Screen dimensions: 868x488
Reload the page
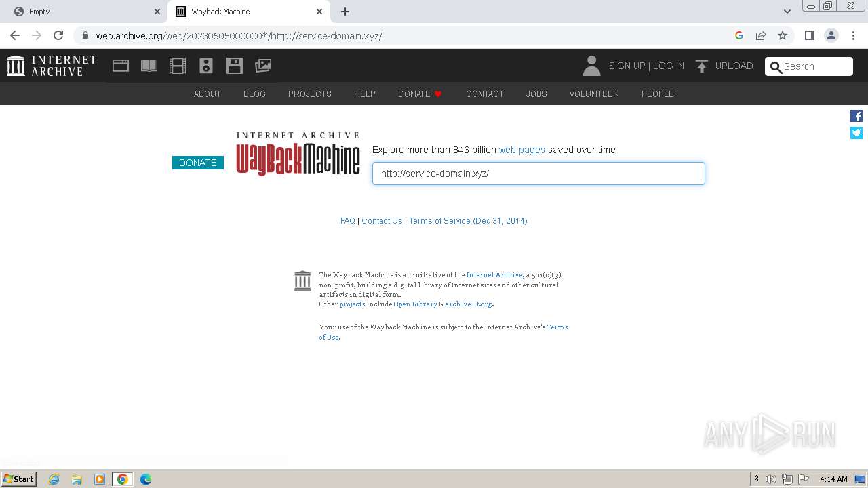58,35
